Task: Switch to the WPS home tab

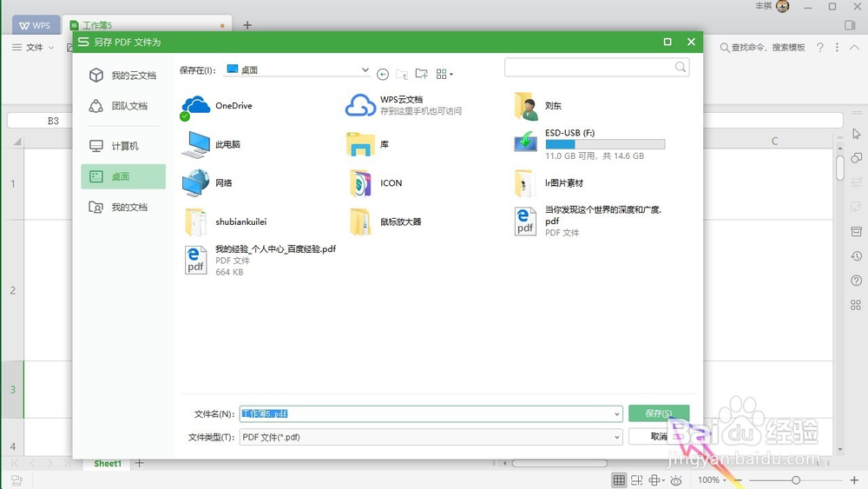Action: 36,25
